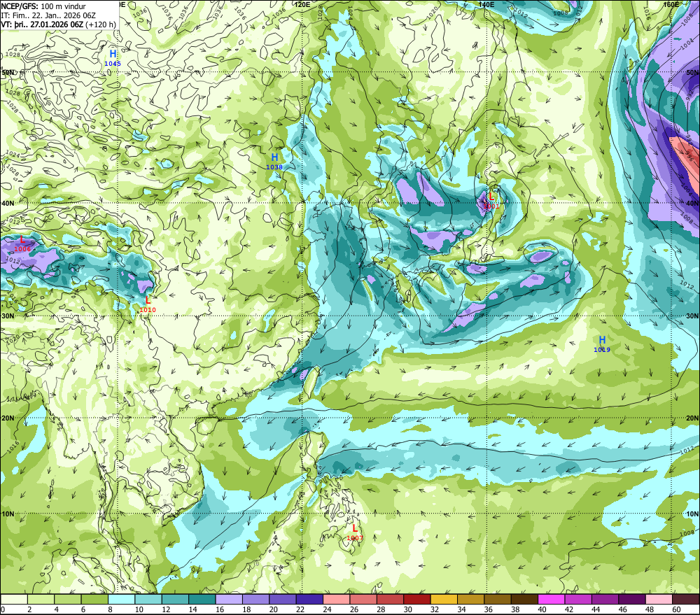Select the L 1010 low pressure marker

tap(148, 305)
